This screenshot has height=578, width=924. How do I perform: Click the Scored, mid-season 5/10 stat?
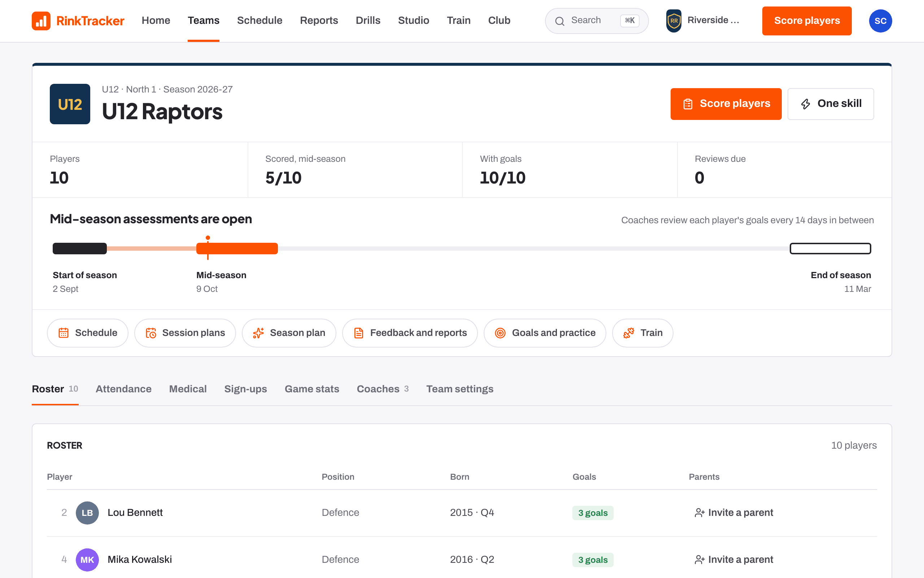355,170
